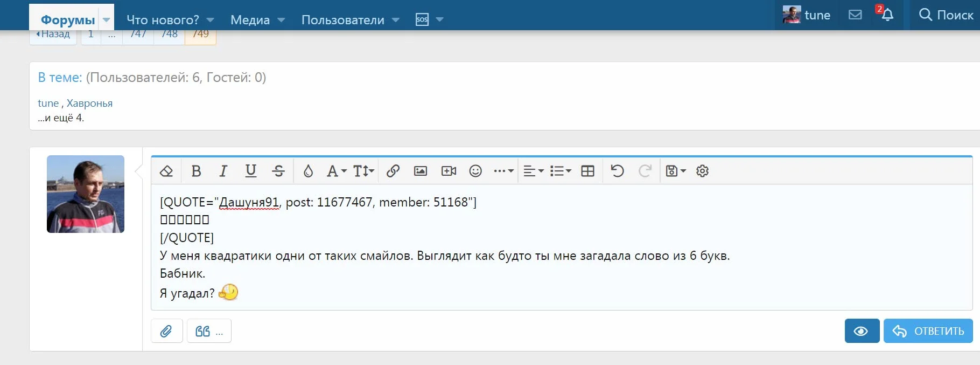Image resolution: width=980 pixels, height=365 pixels.
Task: Insert table using grid icon
Action: click(x=587, y=171)
